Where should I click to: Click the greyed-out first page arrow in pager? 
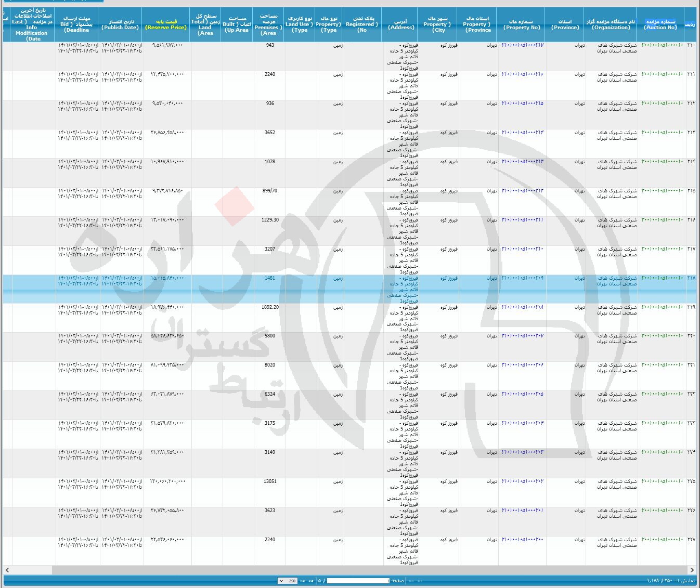420,581
